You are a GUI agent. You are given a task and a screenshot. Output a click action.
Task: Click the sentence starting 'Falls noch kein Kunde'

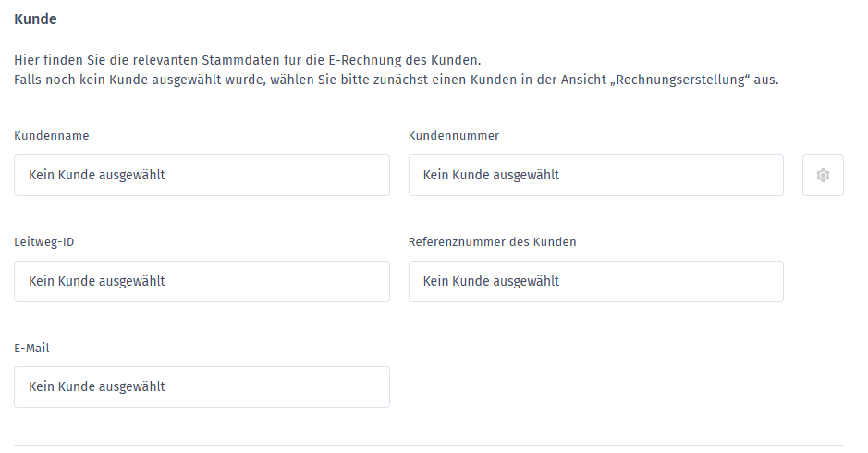[397, 80]
